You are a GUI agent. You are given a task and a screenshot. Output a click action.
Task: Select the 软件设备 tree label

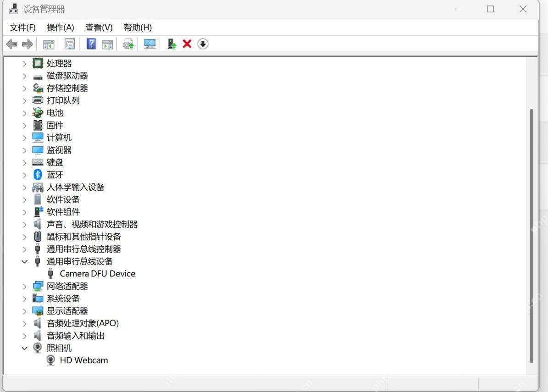[63, 199]
